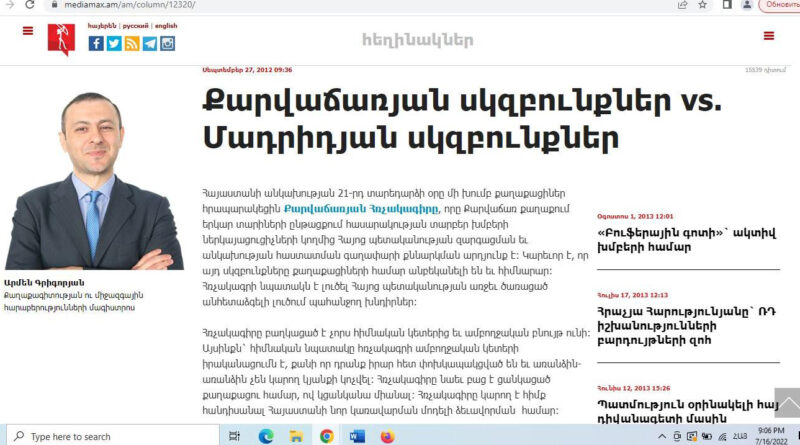The height and width of the screenshot is (445, 800).
Task: Open the Instagram icon in header
Action: click(x=167, y=43)
